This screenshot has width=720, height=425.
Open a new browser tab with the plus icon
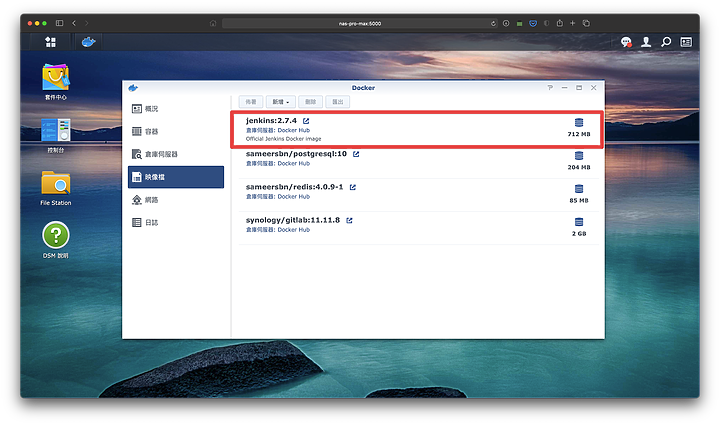point(573,23)
